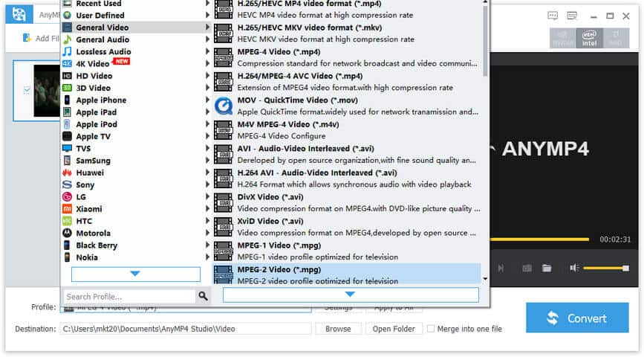Click the AnyMP4 app logo icon
The width and height of the screenshot is (644, 357).
pos(19,14)
